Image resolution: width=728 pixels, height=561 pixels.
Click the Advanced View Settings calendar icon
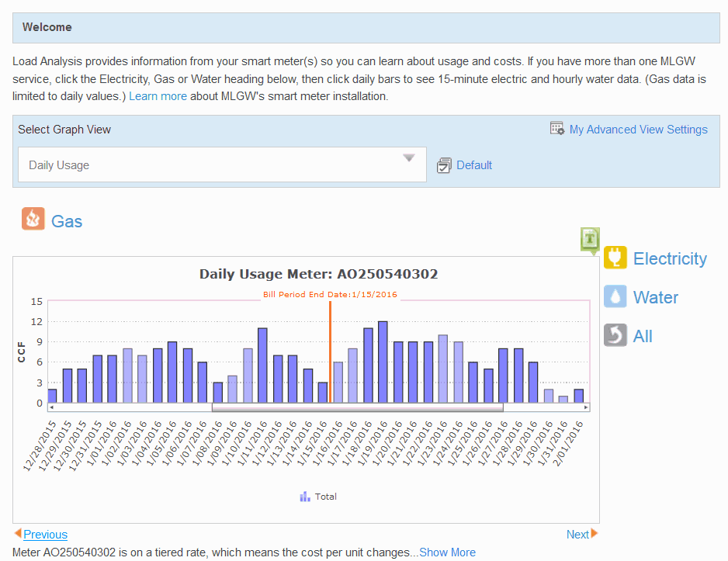557,129
